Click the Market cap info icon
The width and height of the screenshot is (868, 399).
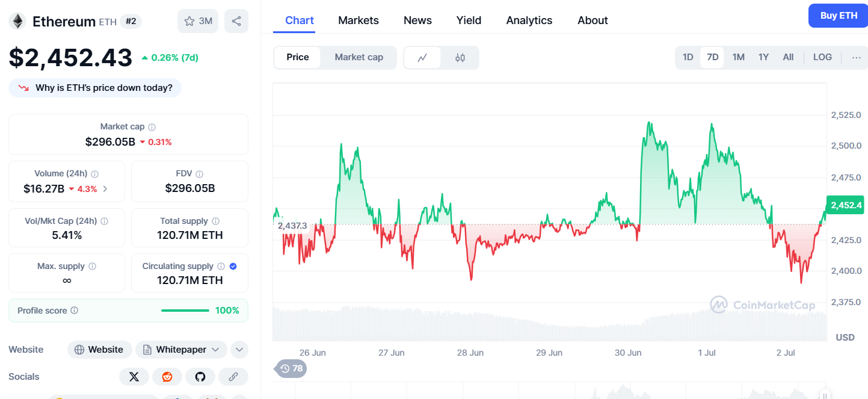tap(152, 127)
